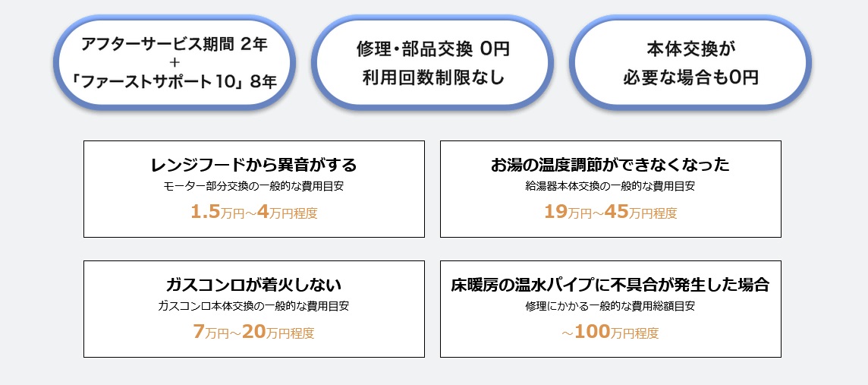This screenshot has height=385, width=868.
Task: Select the 利用回数制限なし line
Action: [x=433, y=77]
